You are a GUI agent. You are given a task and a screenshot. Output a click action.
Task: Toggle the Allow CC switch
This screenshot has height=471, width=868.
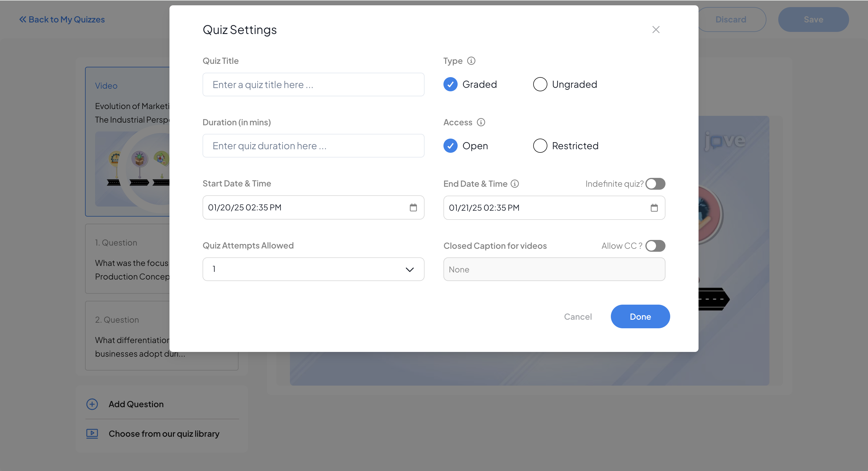click(x=655, y=246)
